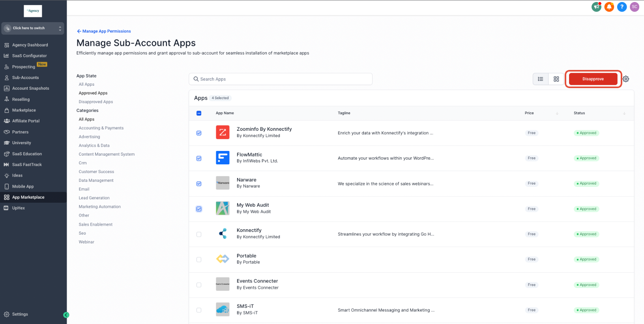Sort by the Price column arrow
The width and height of the screenshot is (644, 324).
557,113
